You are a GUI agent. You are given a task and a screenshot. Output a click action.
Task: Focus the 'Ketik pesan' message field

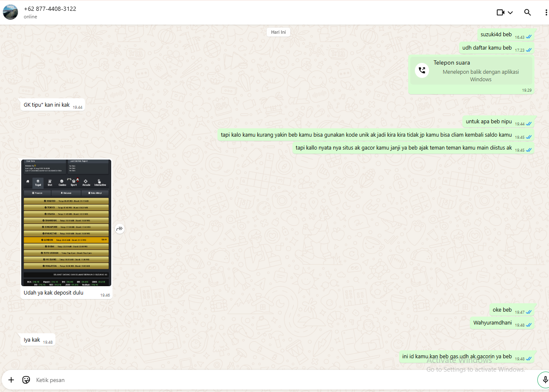[x=283, y=380]
